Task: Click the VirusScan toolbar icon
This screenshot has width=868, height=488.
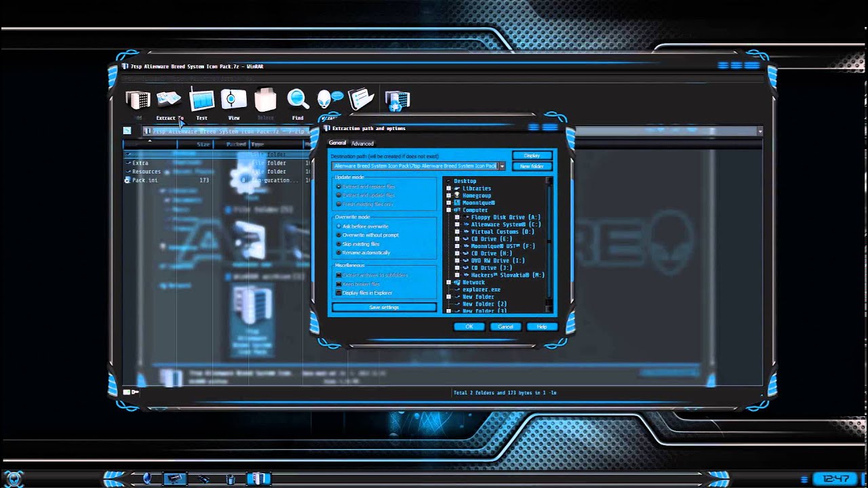Action: pos(397,100)
